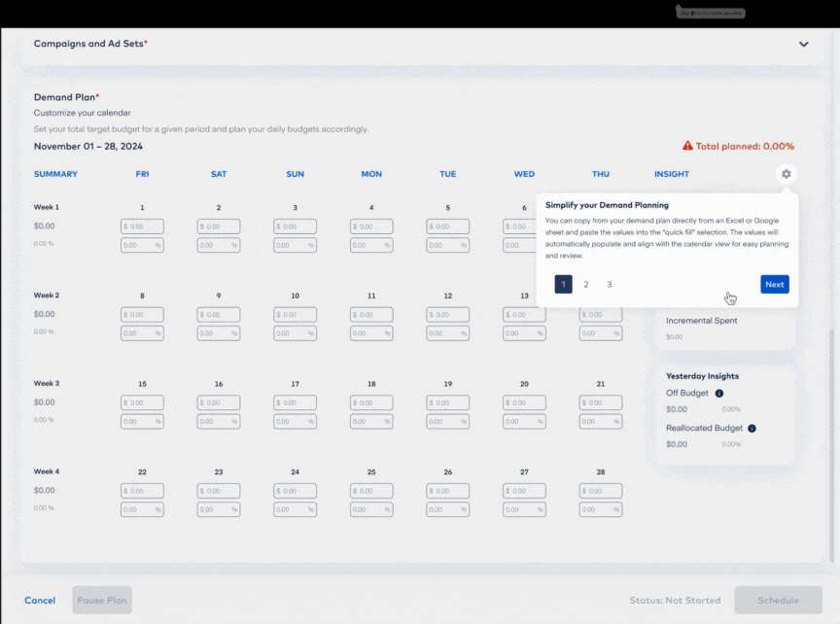Click Next in the Demand Planning tooltip

point(774,285)
